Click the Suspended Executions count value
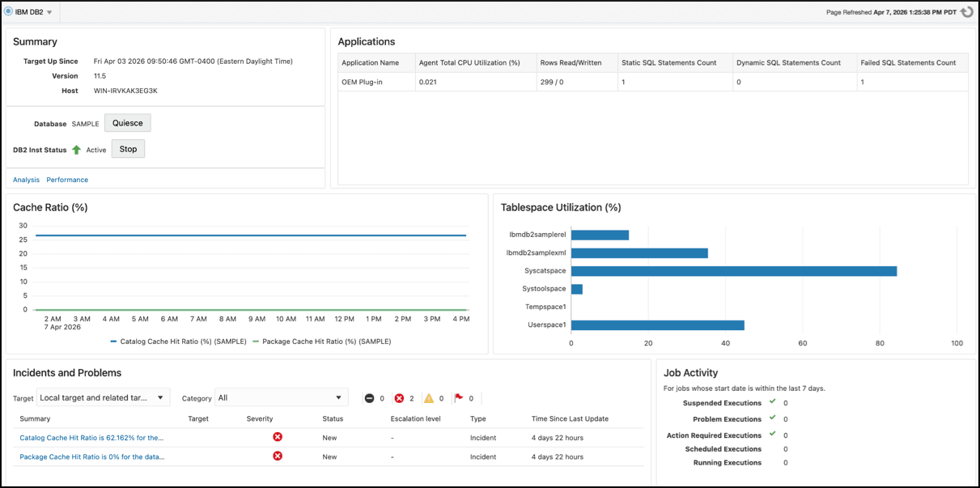The width and height of the screenshot is (980, 488). click(x=786, y=403)
